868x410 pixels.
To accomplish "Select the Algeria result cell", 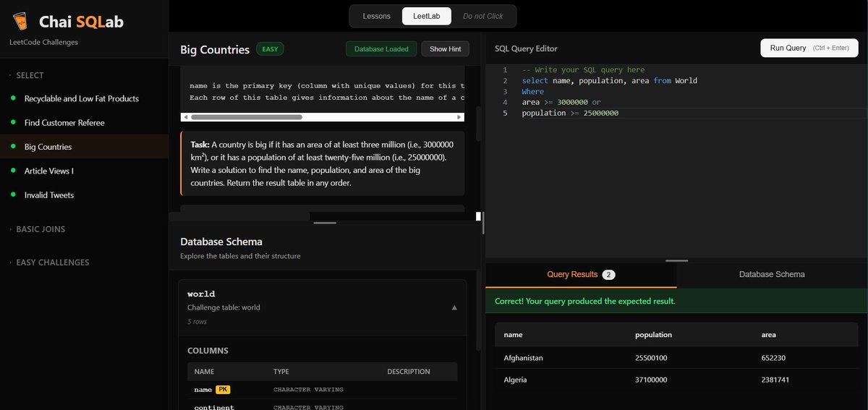I will click(x=515, y=380).
